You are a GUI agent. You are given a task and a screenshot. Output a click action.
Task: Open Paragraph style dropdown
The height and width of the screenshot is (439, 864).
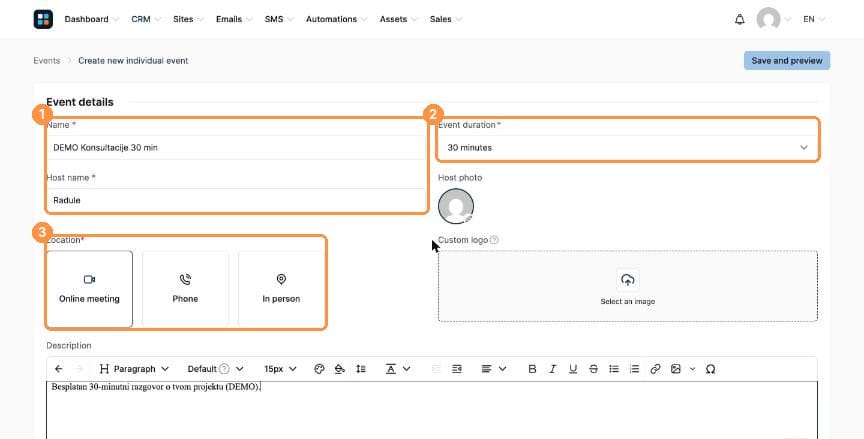click(134, 369)
